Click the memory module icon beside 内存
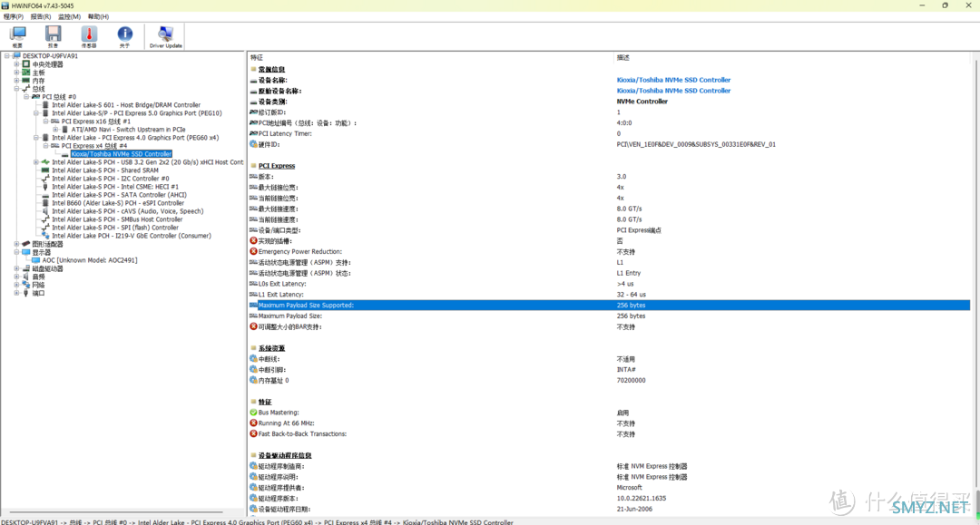This screenshot has height=525, width=980. [x=26, y=81]
